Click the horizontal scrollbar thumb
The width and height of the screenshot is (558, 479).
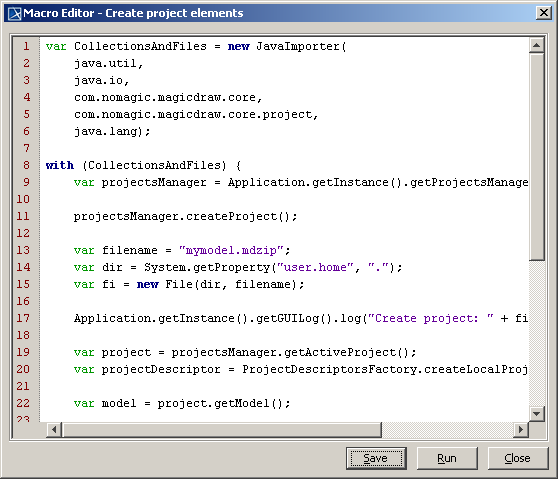pyautogui.click(x=222, y=430)
